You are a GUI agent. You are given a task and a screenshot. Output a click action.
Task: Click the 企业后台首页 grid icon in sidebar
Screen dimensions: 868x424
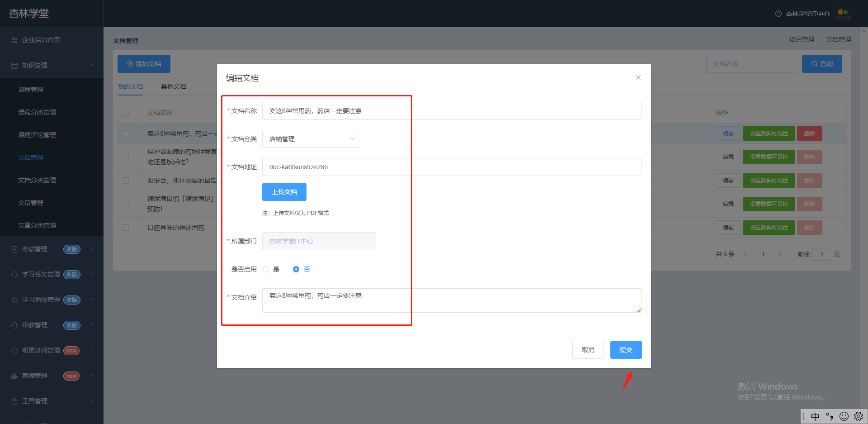coord(14,40)
